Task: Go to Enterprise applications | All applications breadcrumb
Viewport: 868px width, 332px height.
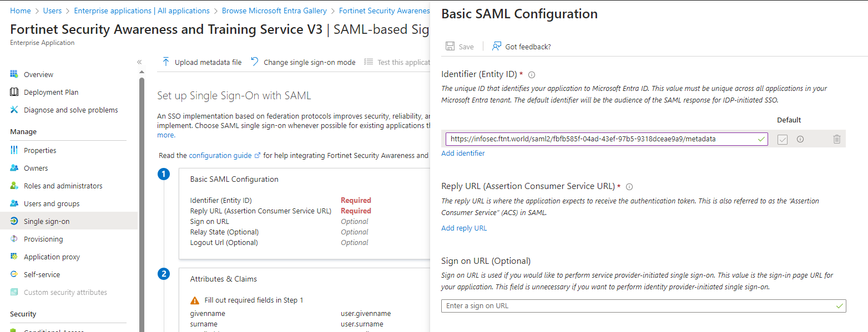Action: point(142,11)
